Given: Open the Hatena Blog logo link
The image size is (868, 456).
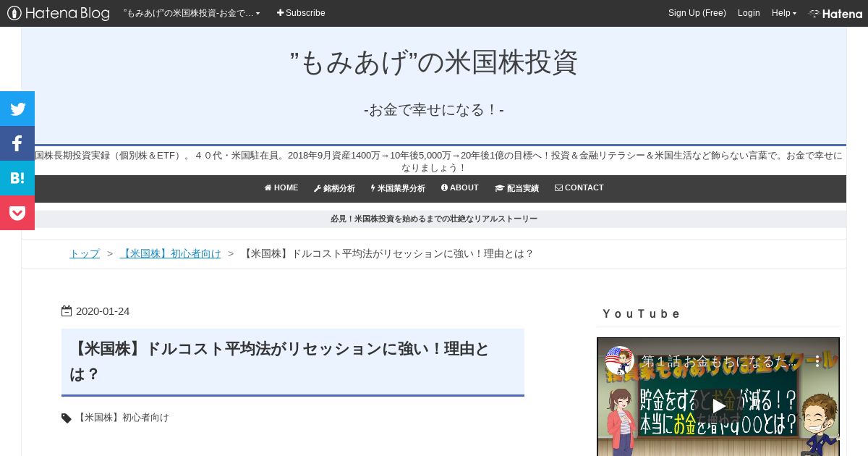Looking at the screenshot, I should [59, 13].
